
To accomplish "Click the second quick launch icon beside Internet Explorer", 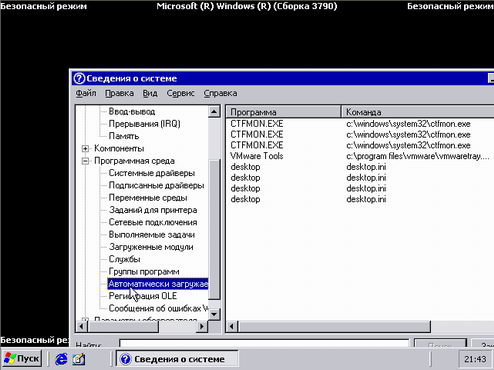I will (79, 359).
